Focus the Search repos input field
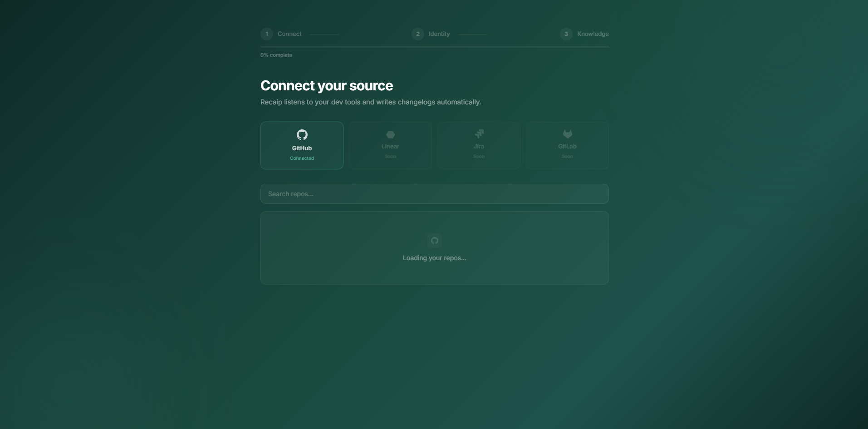This screenshot has height=429, width=868. coord(434,194)
